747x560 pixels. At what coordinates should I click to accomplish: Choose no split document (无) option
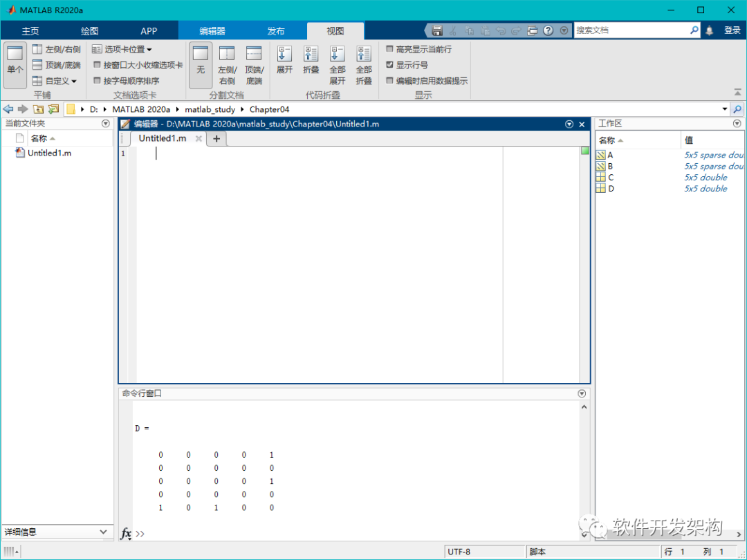click(x=201, y=65)
